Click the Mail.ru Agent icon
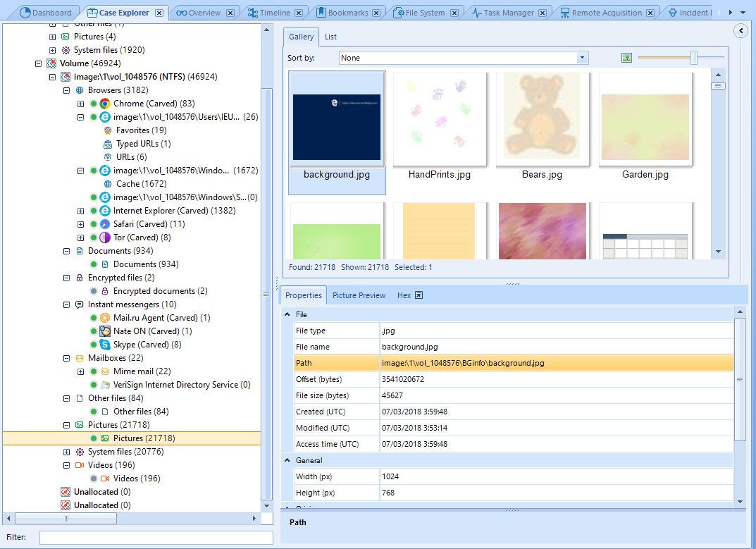Viewport: 756px width, 549px height. coord(105,318)
